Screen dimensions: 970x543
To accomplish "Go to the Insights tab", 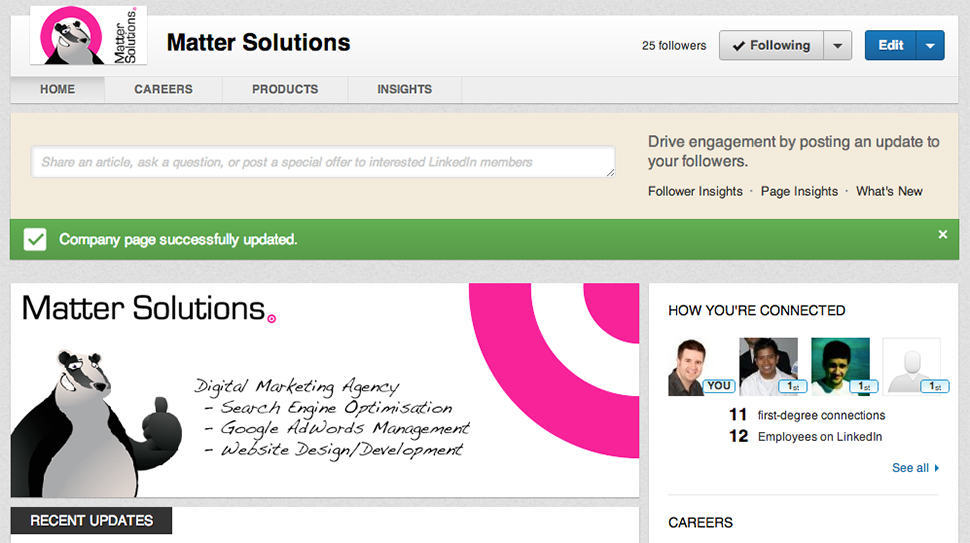I will point(404,89).
